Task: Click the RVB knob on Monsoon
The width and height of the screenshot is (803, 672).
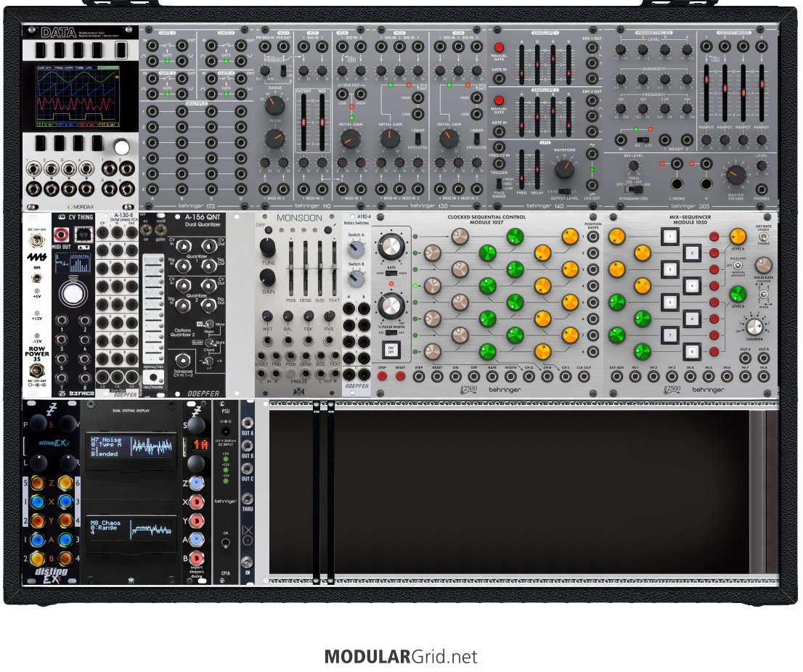Action: click(x=330, y=316)
